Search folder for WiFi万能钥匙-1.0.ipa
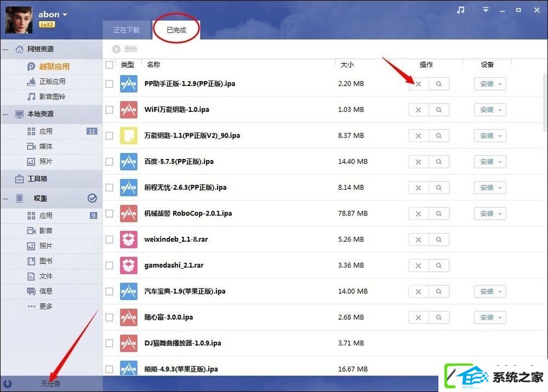548x392 pixels. [x=438, y=110]
